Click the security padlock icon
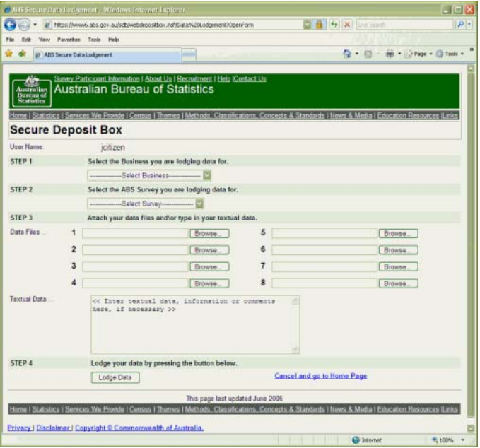The height and width of the screenshot is (448, 480). pyautogui.click(x=319, y=25)
